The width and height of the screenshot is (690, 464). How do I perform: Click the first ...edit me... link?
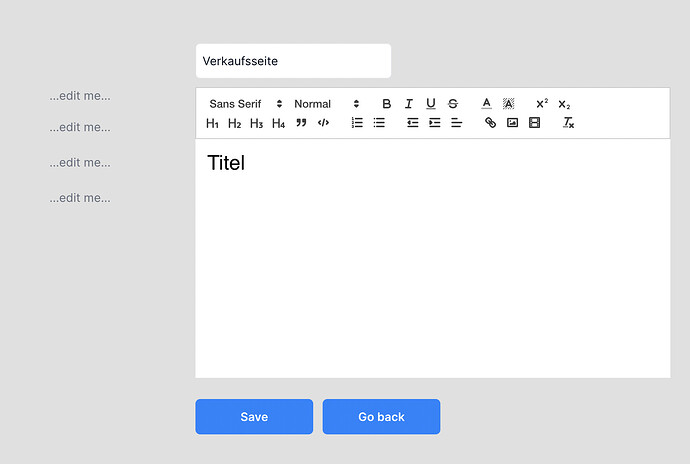80,96
